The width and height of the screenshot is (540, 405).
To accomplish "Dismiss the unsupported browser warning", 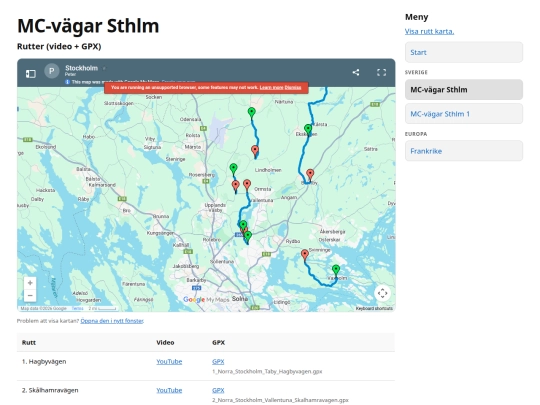I will (293, 87).
